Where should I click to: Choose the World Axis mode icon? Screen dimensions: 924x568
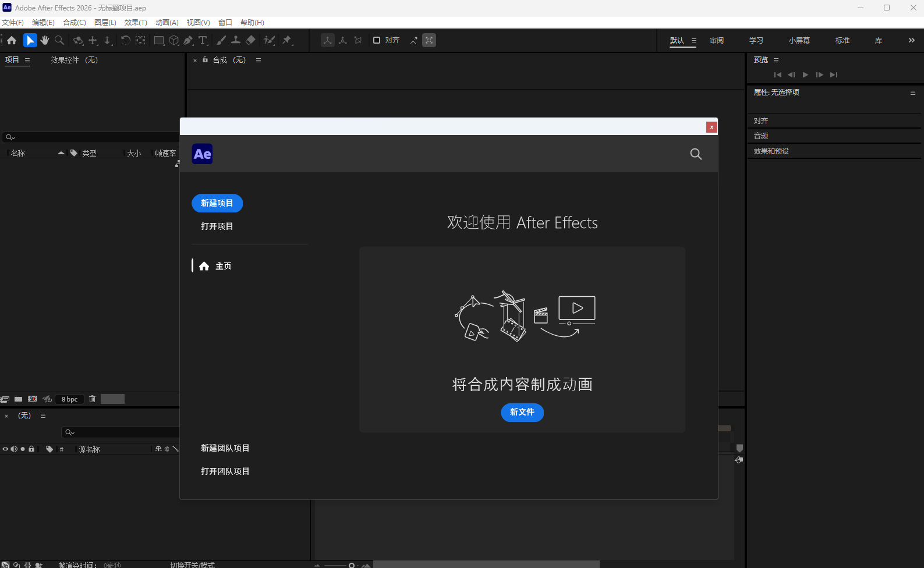[343, 40]
